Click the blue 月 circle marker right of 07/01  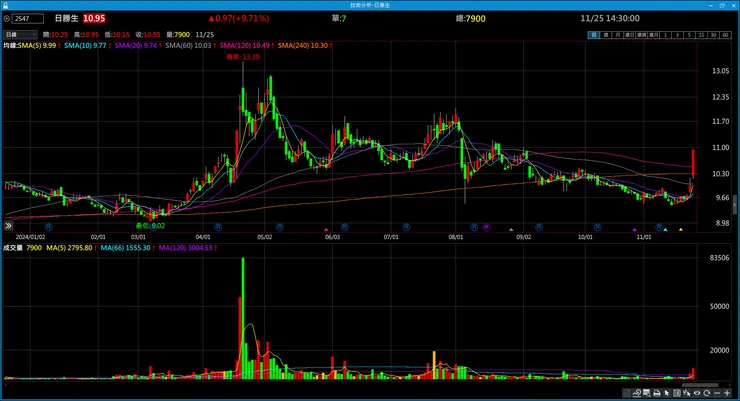(406, 227)
